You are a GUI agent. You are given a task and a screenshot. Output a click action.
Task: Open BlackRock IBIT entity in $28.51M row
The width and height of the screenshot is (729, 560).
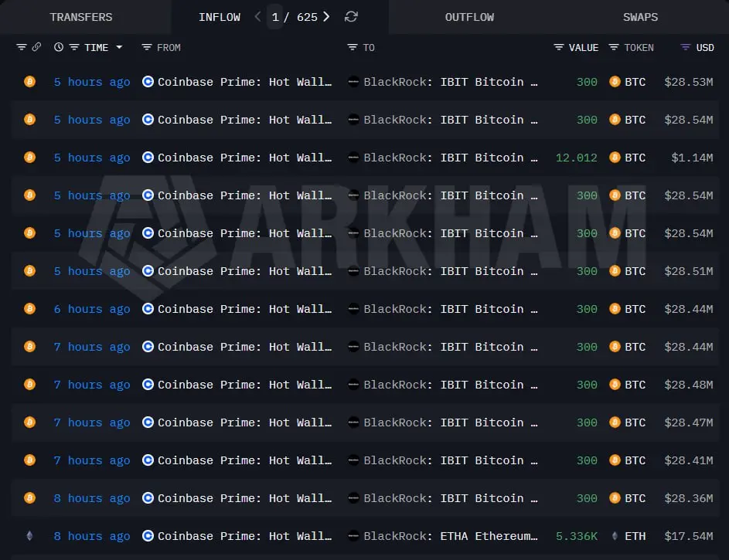tap(451, 271)
